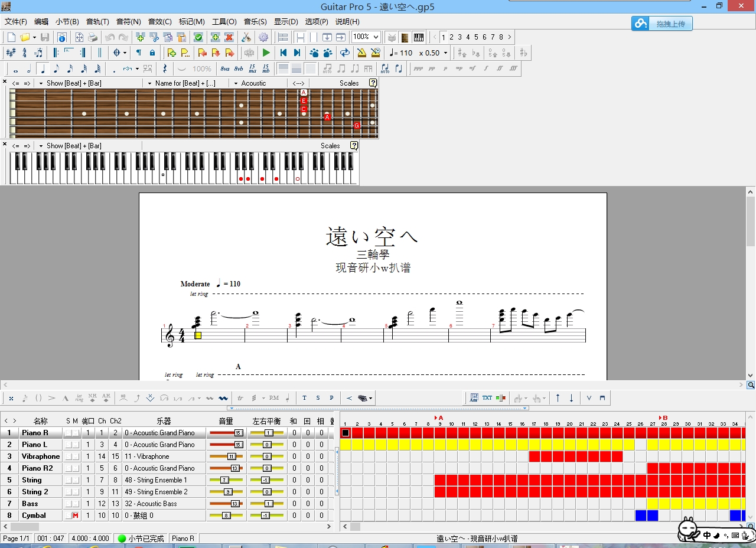Toggle Mute for the Piano L track
756x548 pixels.
[75, 445]
